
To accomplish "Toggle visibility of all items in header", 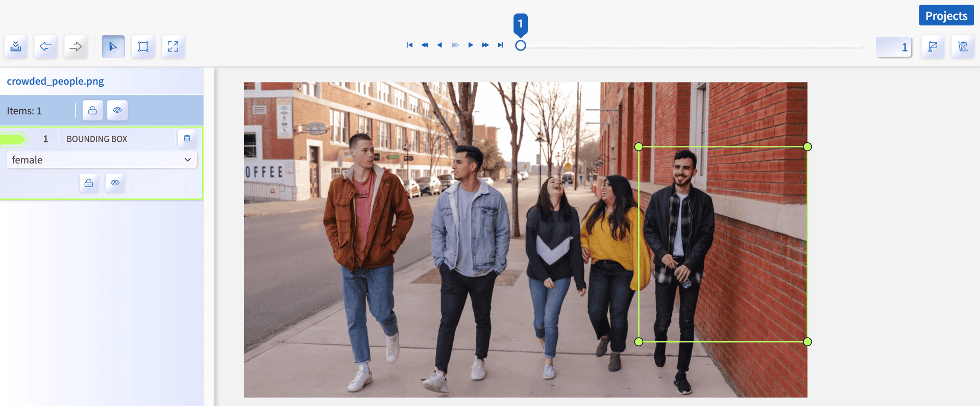I will pyautogui.click(x=117, y=110).
